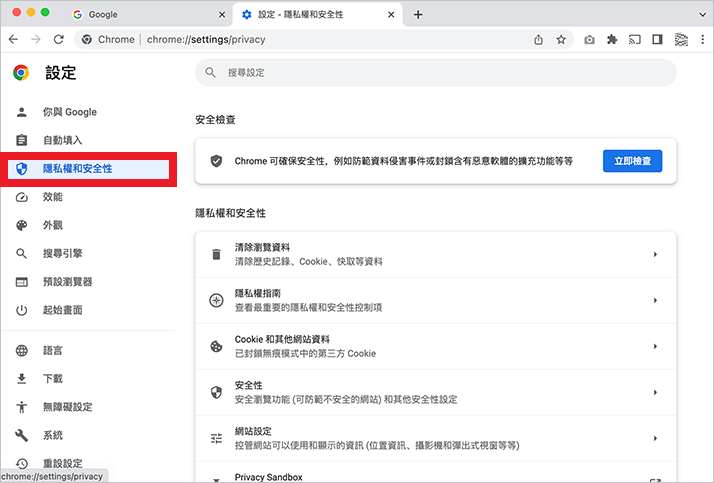Screen dimensions: 714x483
Task: Click the address bar URL chrome://settings/privacy
Action: [206, 40]
